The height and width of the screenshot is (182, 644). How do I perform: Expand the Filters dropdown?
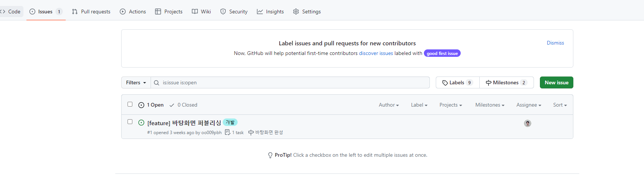(x=136, y=82)
